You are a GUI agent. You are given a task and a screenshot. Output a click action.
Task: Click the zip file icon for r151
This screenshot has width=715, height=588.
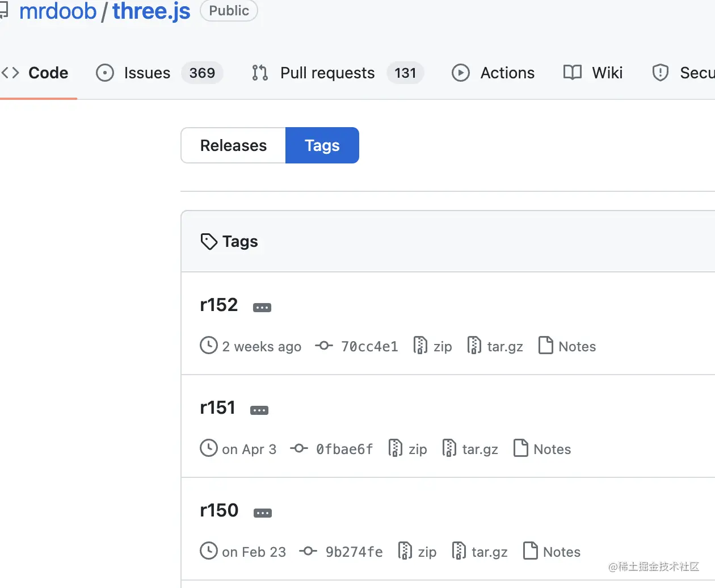coord(396,448)
